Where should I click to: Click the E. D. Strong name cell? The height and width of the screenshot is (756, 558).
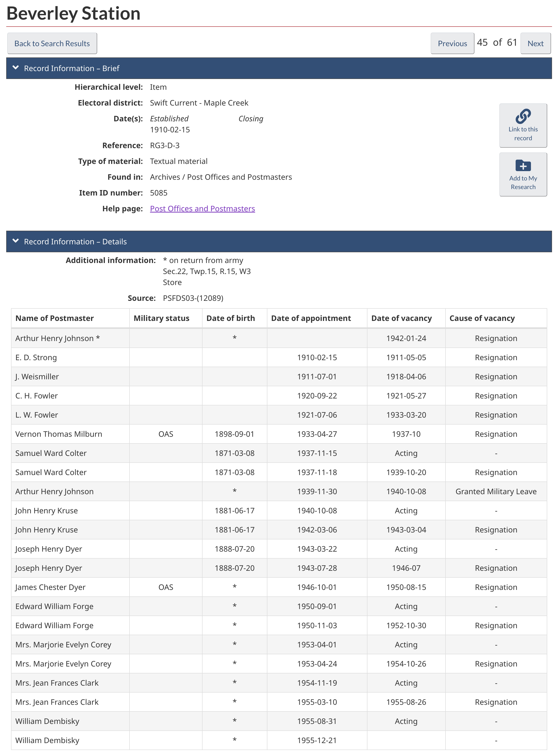click(x=36, y=357)
